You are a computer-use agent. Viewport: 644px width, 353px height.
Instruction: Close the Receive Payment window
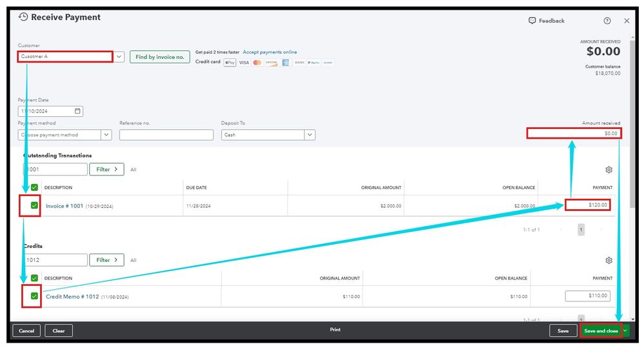[627, 21]
